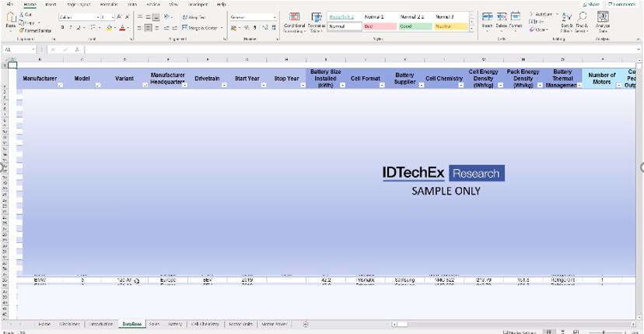The width and height of the screenshot is (644, 334).
Task: Toggle bold formatting
Action: click(62, 27)
